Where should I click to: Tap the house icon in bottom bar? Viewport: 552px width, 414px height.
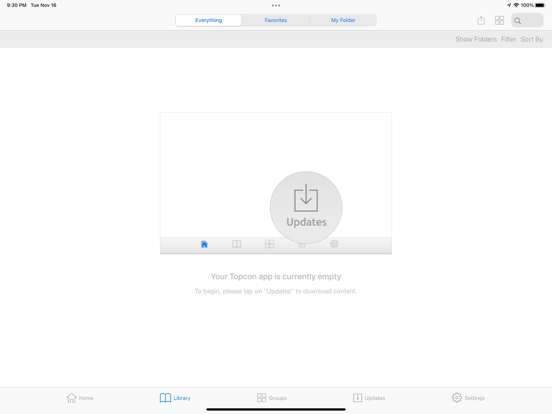[71, 398]
